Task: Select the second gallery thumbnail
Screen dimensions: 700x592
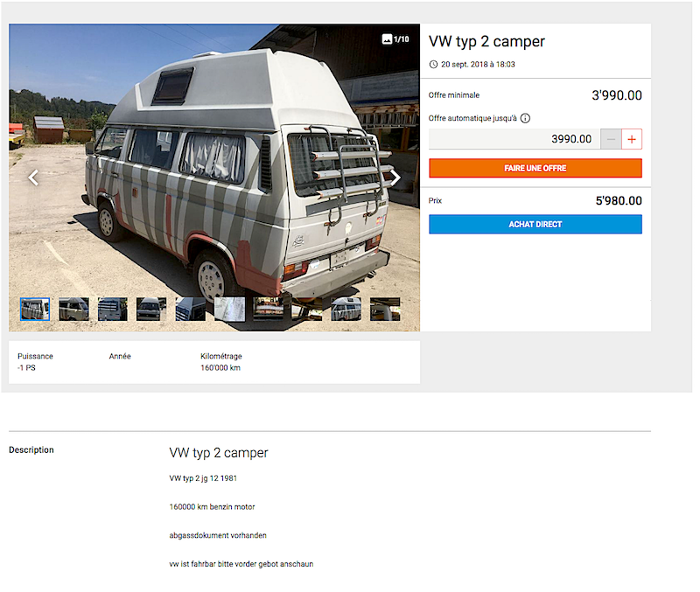Action: pos(73,310)
